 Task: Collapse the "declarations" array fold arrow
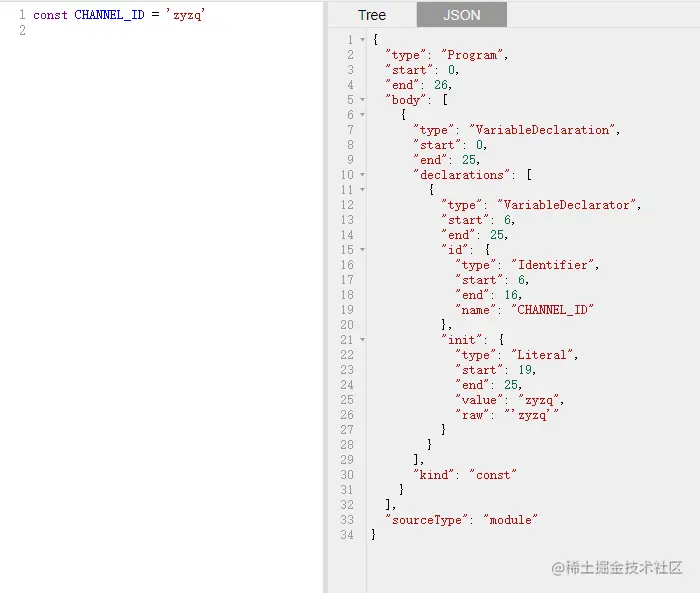pyautogui.click(x=362, y=175)
